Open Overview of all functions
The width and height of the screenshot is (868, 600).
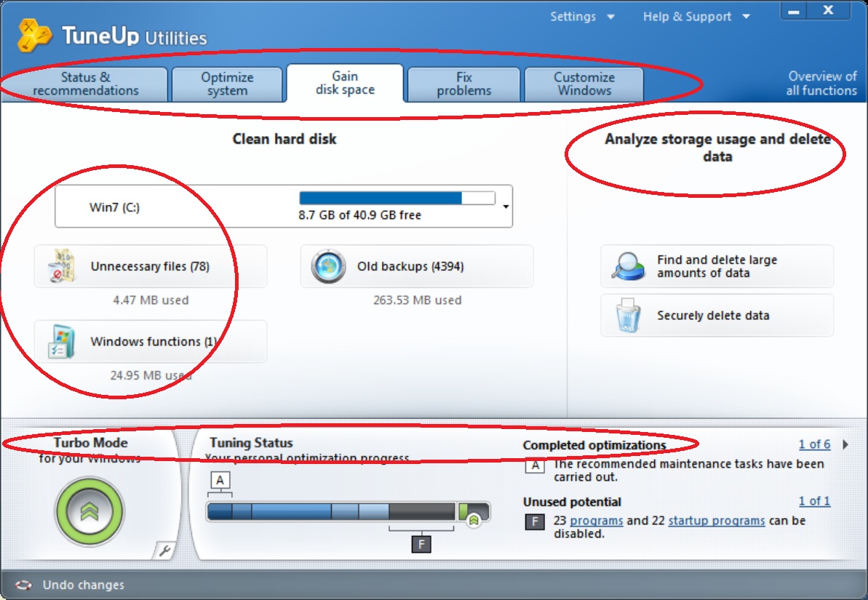click(821, 84)
